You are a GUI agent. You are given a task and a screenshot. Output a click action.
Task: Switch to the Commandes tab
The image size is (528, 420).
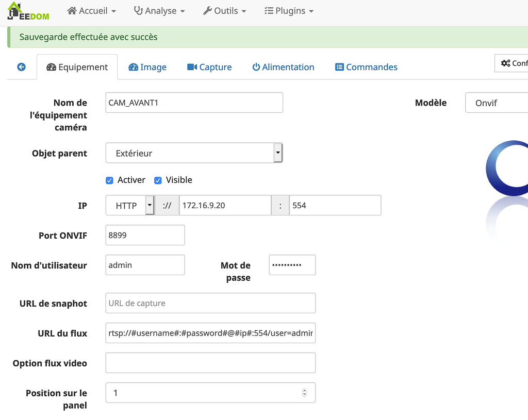367,67
